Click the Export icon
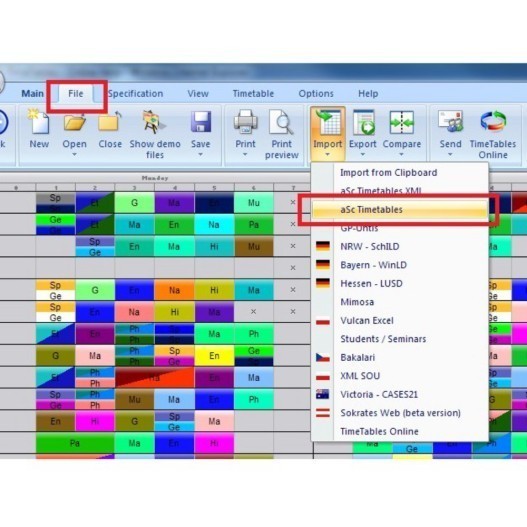527x527 pixels. (363, 122)
